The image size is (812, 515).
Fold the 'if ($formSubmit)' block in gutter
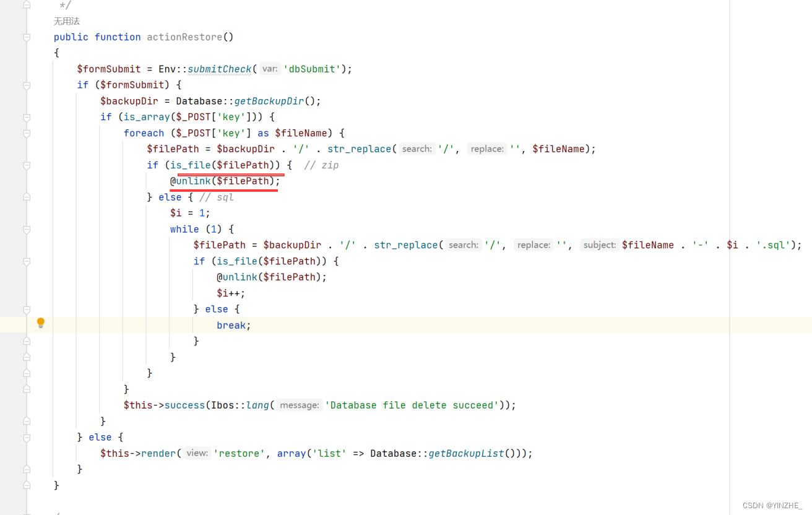coord(27,85)
